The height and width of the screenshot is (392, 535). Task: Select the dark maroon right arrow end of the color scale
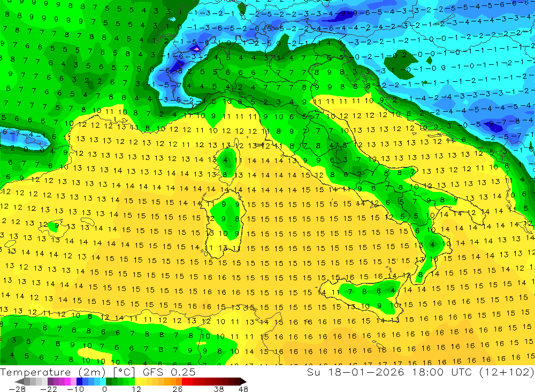pyautogui.click(x=243, y=381)
